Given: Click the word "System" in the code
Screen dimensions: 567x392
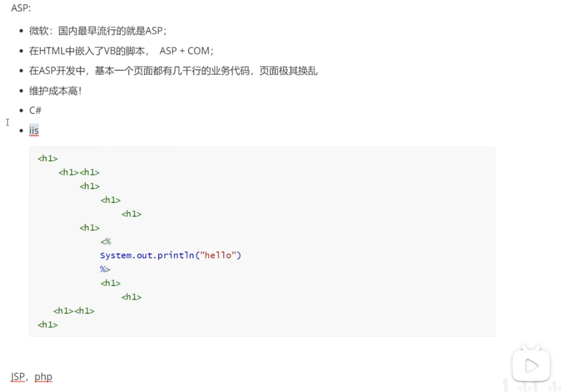Looking at the screenshot, I should pos(115,255).
